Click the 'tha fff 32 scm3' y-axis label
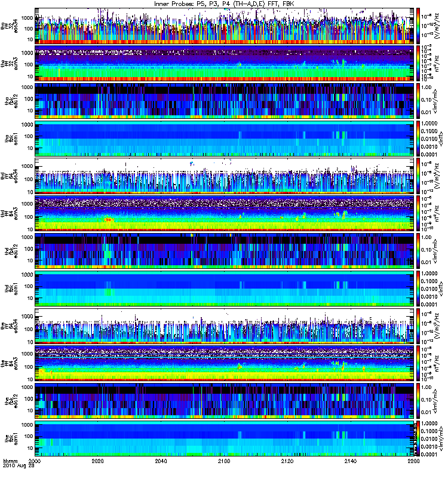Viewport: 448px width, 478px height. point(9,64)
